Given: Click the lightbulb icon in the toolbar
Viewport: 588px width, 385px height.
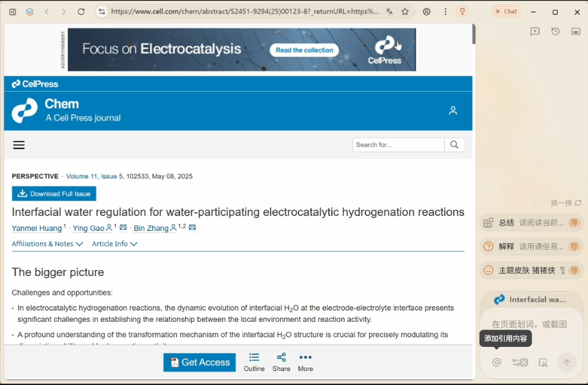Looking at the screenshot, I should point(462,12).
